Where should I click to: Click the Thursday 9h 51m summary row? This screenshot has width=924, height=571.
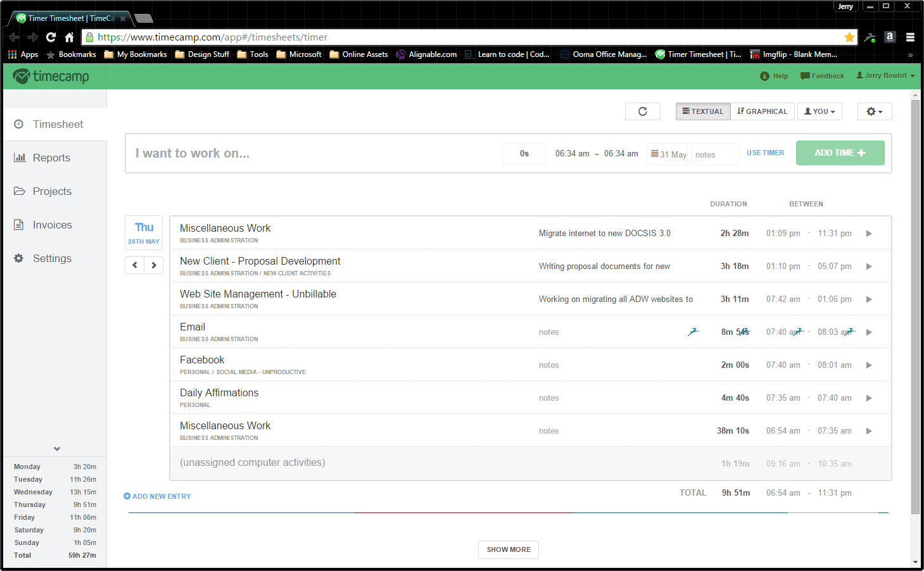[x=55, y=505]
